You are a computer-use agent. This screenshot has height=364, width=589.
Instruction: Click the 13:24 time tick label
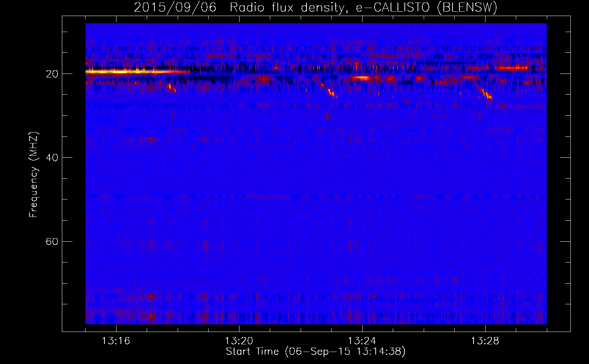pyautogui.click(x=362, y=341)
